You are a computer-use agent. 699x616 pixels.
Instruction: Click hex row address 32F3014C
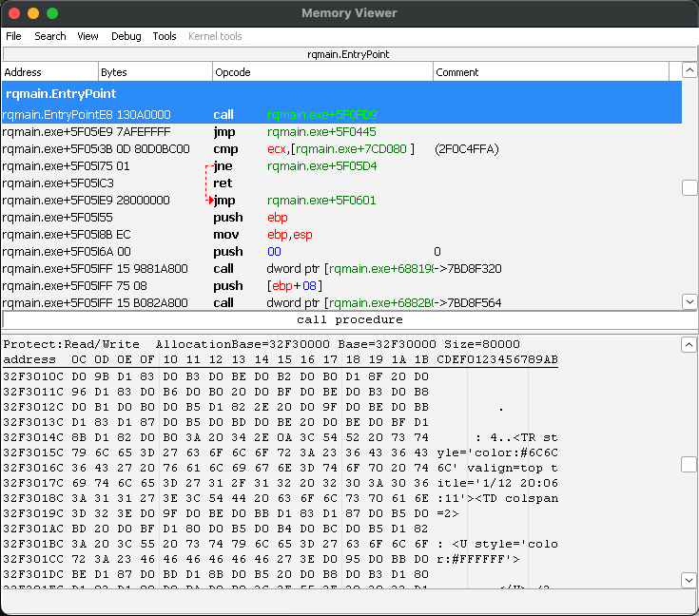(x=33, y=437)
